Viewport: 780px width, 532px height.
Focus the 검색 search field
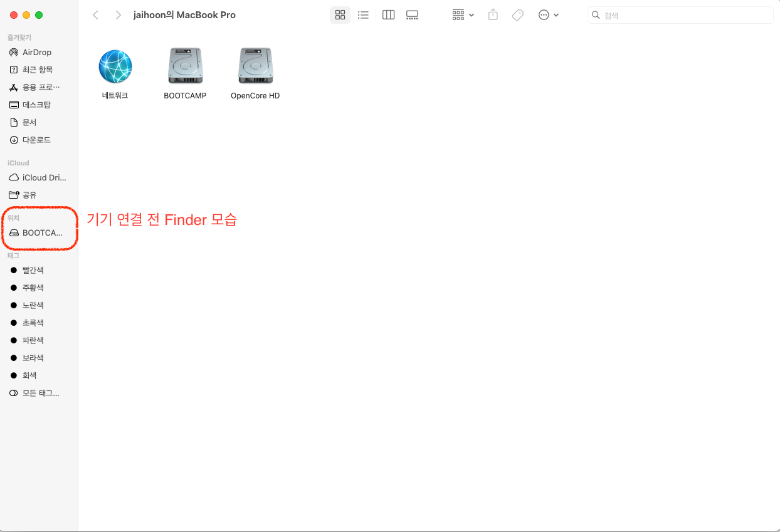(680, 15)
